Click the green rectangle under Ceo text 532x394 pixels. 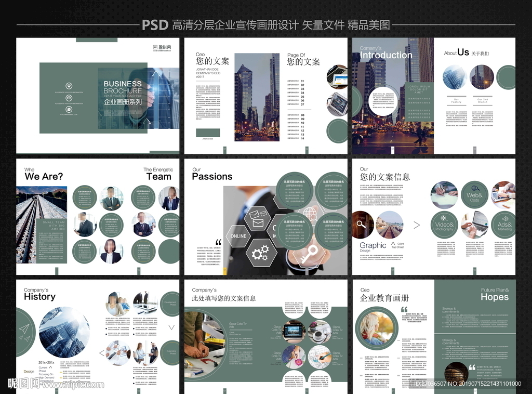click(208, 133)
